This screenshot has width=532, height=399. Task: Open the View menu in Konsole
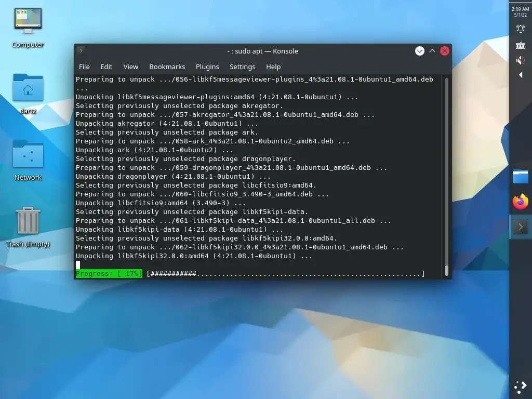130,67
